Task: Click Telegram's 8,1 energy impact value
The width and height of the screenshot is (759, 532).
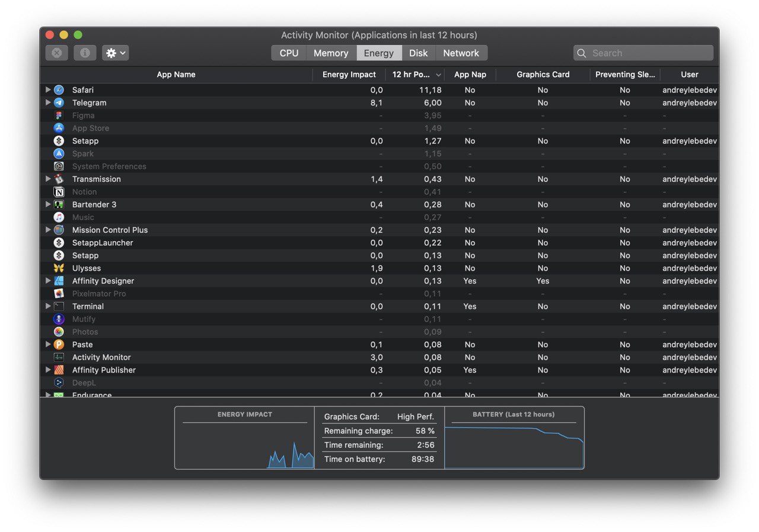Action: click(377, 102)
